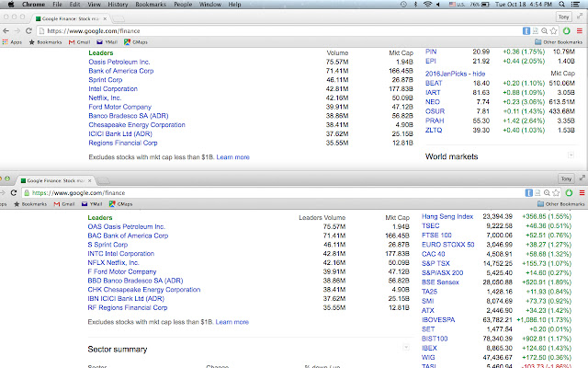Open RF Regions Financial Corp in bottom window
Image resolution: width=588 pixels, height=368 pixels.
pos(128,308)
